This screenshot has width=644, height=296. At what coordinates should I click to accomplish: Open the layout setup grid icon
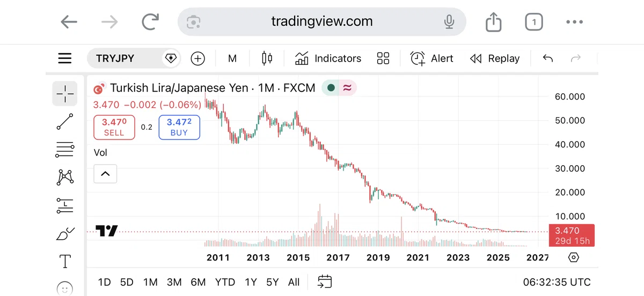pyautogui.click(x=383, y=58)
